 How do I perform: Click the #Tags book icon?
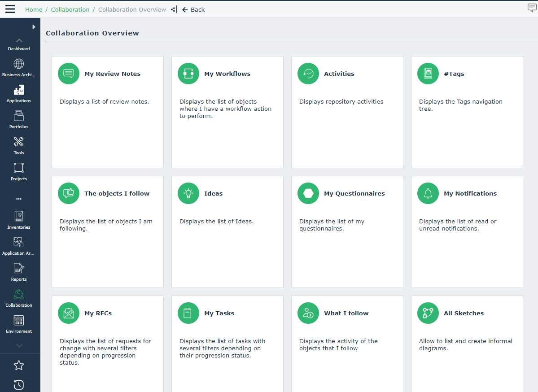[x=428, y=74]
